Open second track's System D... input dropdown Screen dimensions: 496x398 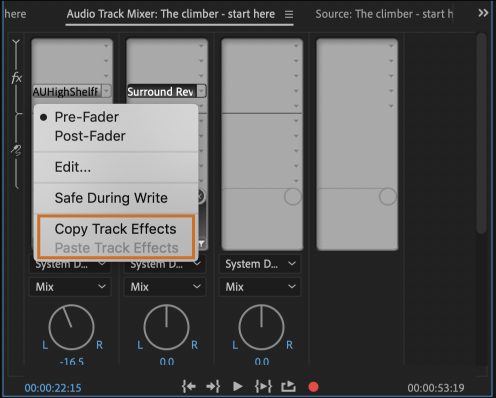[x=165, y=265]
